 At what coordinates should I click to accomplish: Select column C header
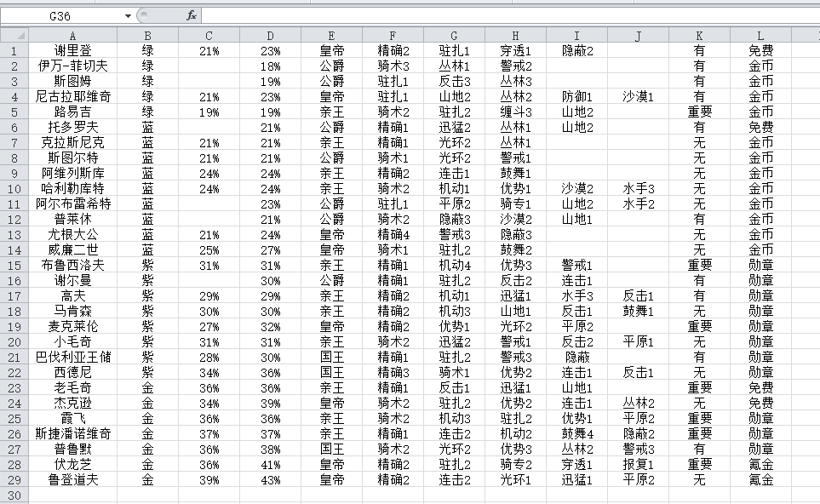209,35
